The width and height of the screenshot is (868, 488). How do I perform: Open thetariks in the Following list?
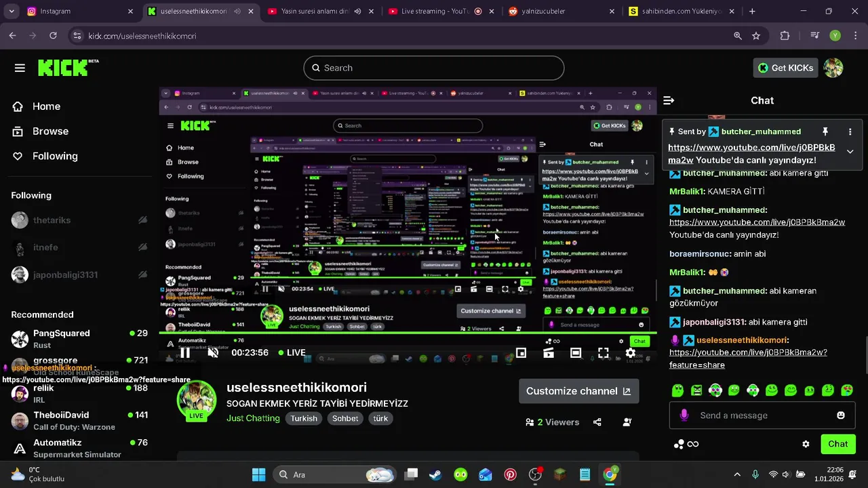pos(79,220)
